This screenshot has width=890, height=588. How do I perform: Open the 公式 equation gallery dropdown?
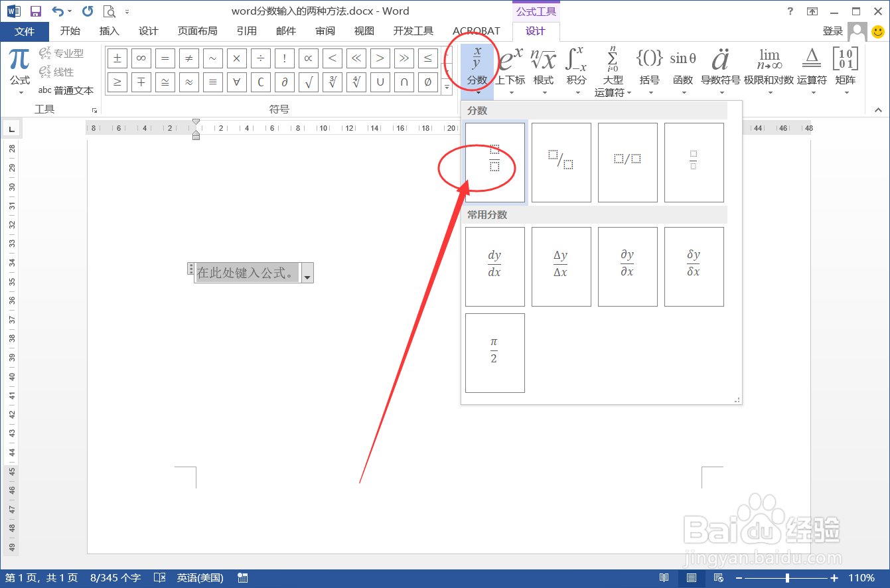[20, 72]
